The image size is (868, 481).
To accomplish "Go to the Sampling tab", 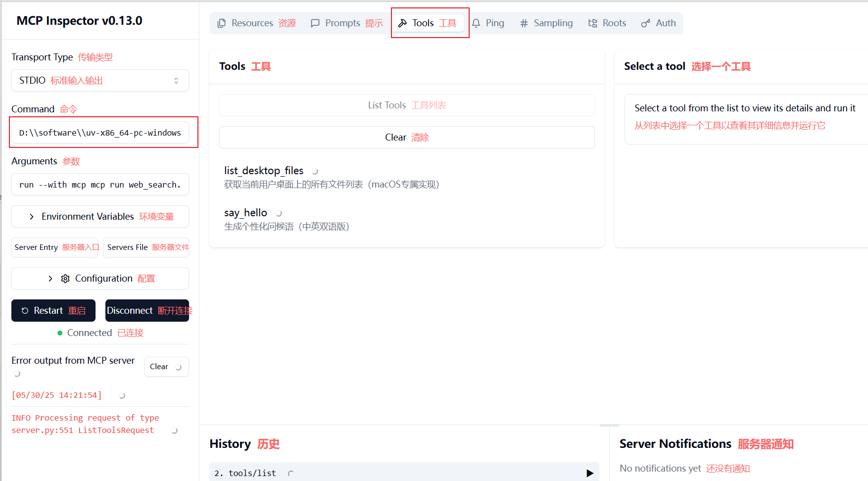I will point(546,23).
